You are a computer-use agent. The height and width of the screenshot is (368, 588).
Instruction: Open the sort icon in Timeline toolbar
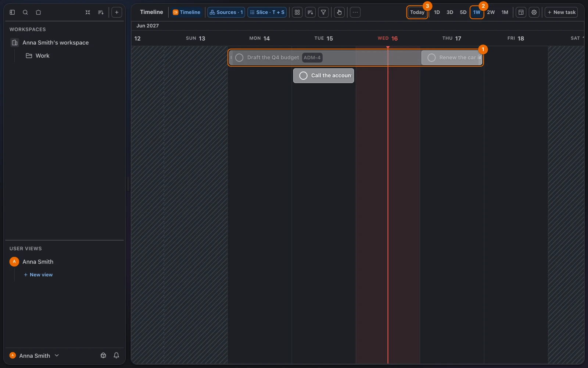click(310, 12)
